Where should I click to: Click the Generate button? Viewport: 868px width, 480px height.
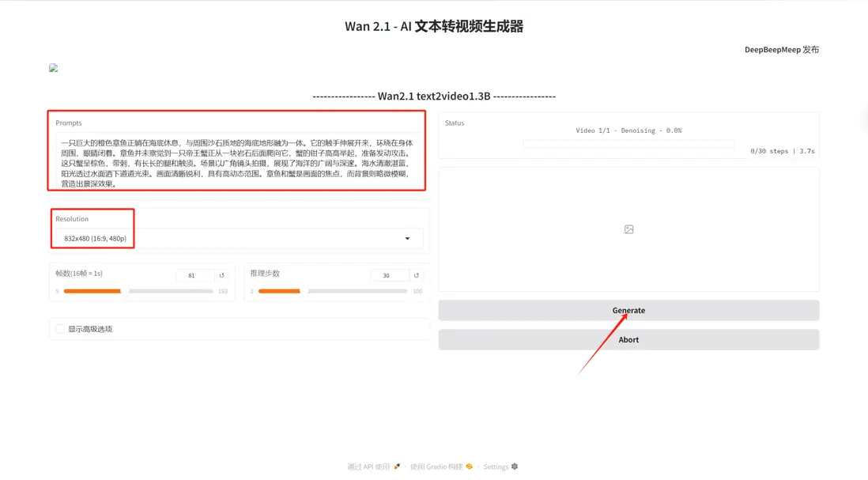628,310
